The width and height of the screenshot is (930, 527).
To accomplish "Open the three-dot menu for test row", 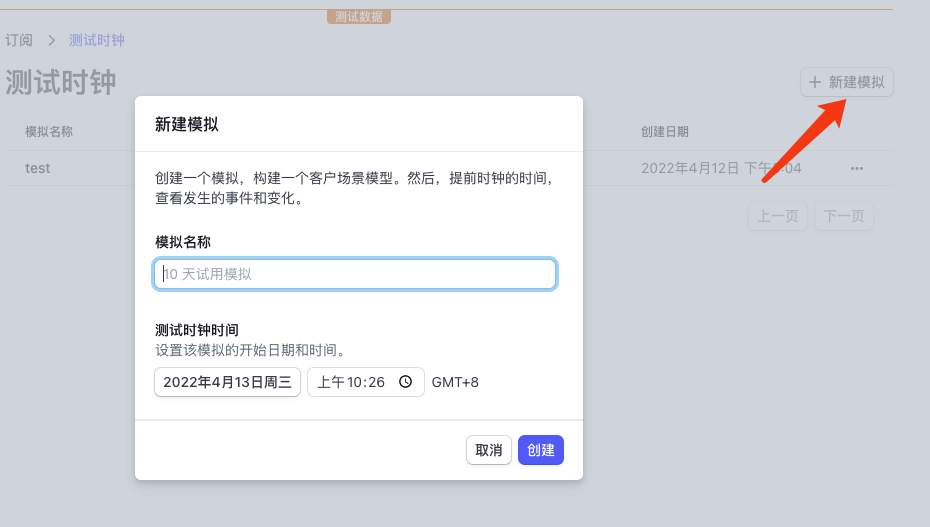I will click(857, 169).
